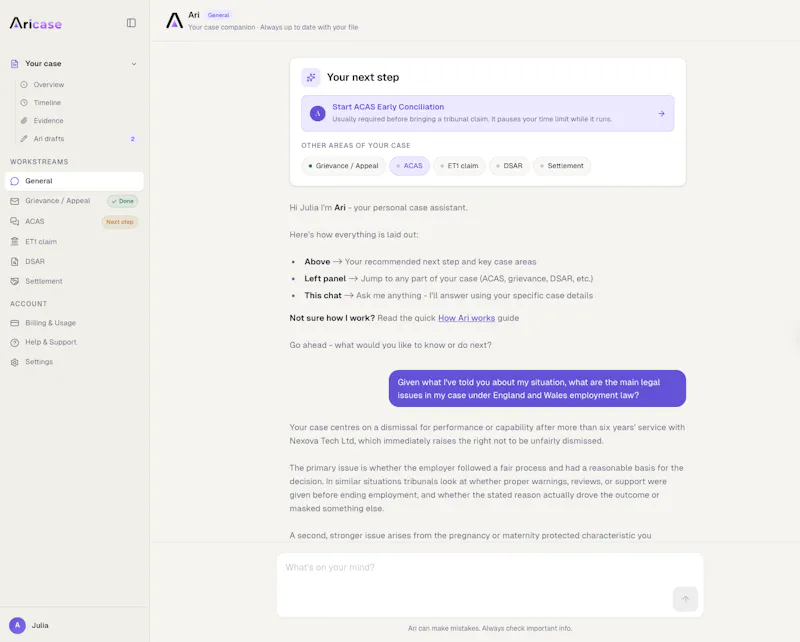Open Billing & Usage
Screen dimensions: 800x642
tap(51, 323)
